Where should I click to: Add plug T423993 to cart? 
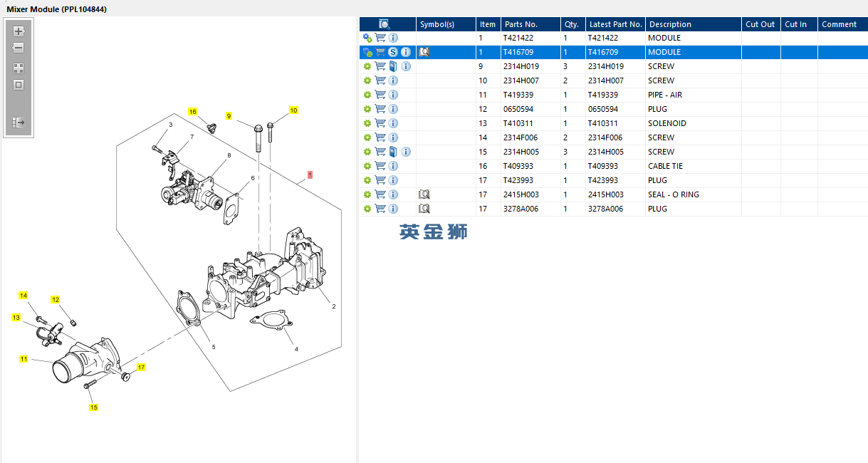380,180
